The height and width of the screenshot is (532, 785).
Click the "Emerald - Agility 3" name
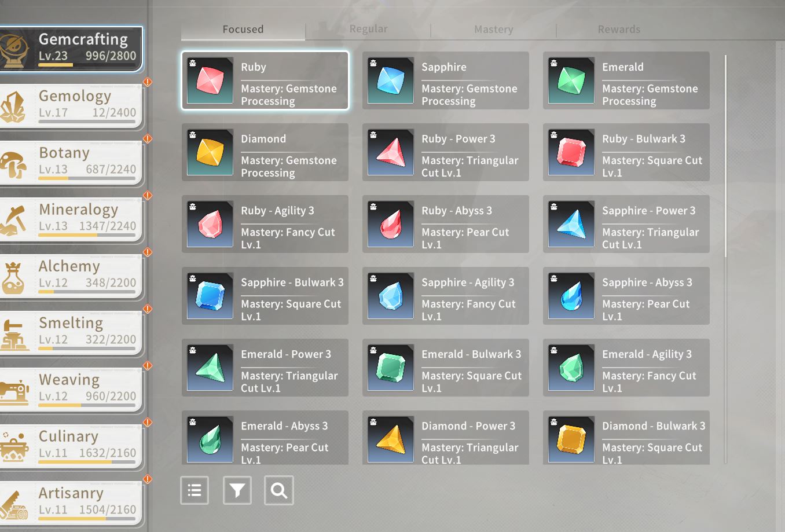tap(647, 354)
